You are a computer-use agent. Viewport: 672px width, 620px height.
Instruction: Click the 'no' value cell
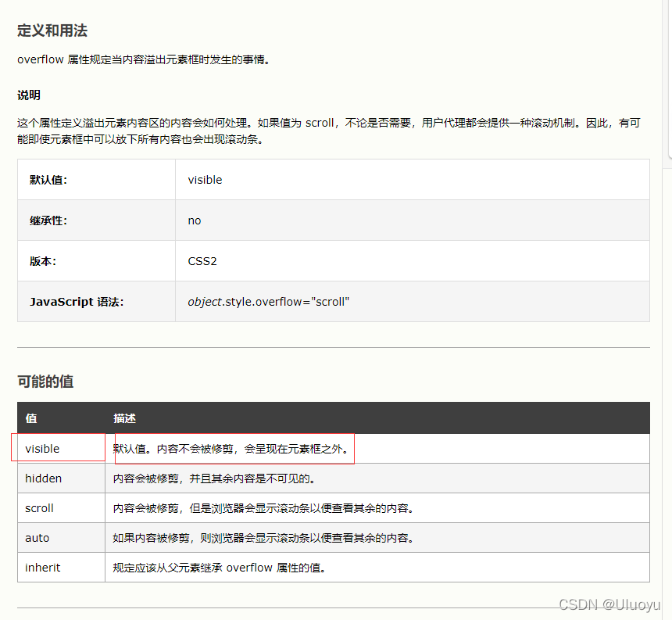click(x=413, y=220)
